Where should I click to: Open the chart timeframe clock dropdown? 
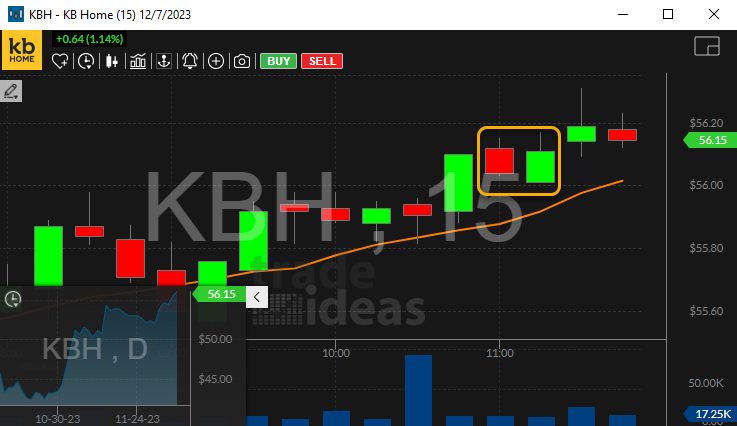(x=87, y=61)
